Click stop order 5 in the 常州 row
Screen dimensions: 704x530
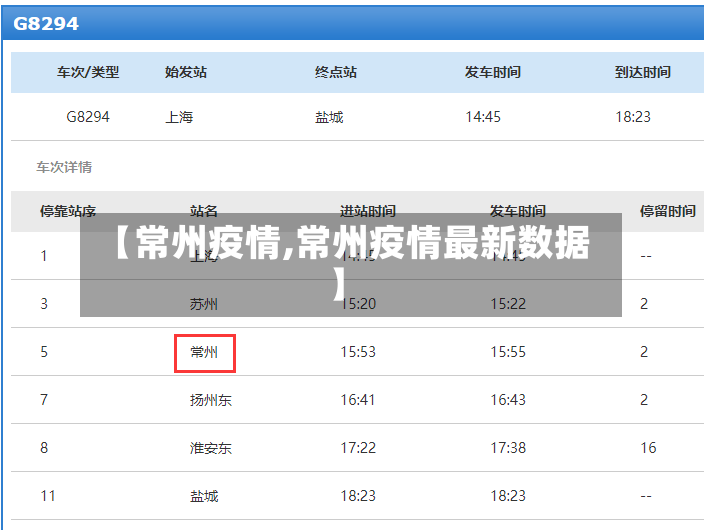[44, 352]
